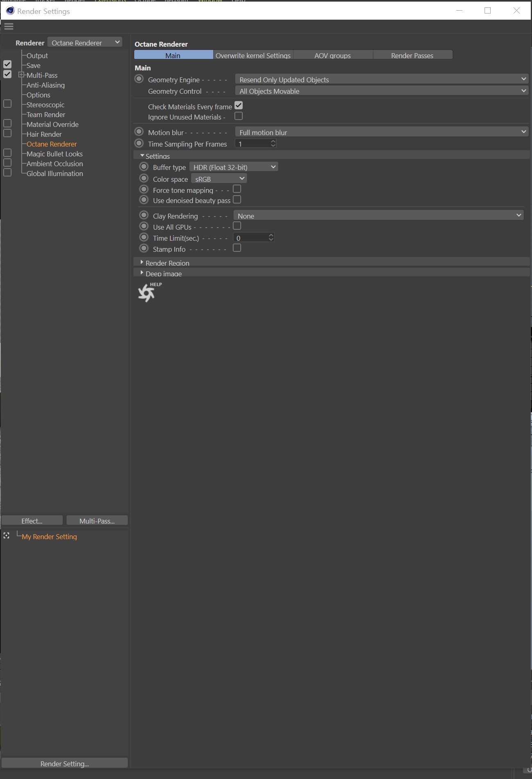Expand the Render Region section
The image size is (532, 779).
142,262
